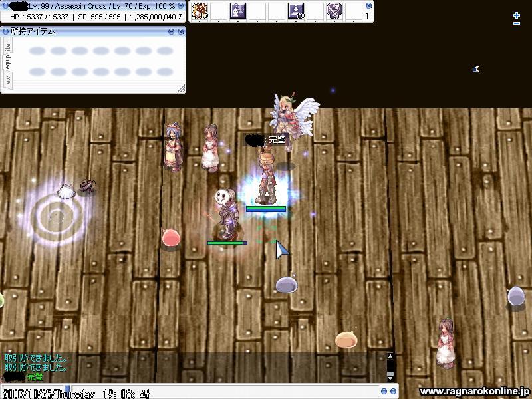The image size is (532, 399).
Task: Click the SP 595 / 595 readout
Action: [99, 17]
